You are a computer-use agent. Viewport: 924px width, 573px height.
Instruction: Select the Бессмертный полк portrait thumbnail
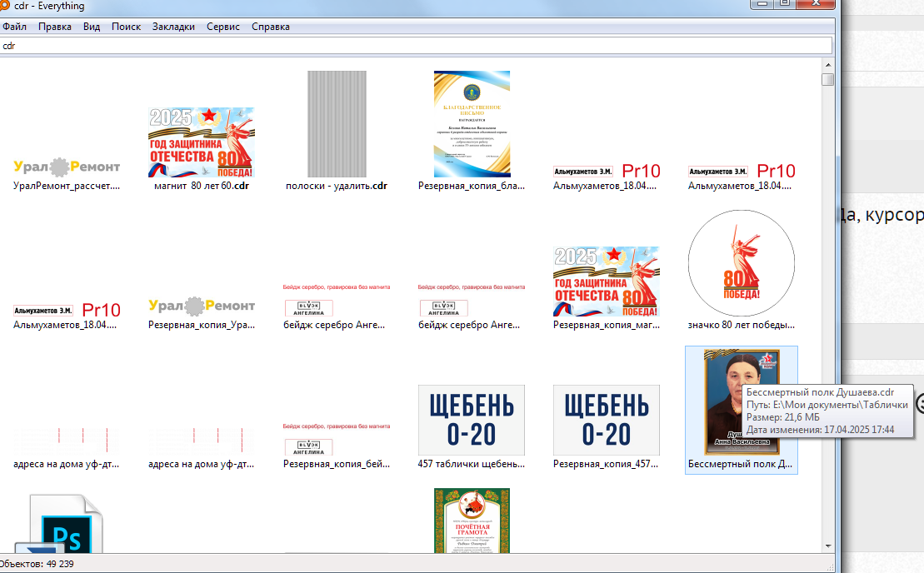(x=742, y=402)
